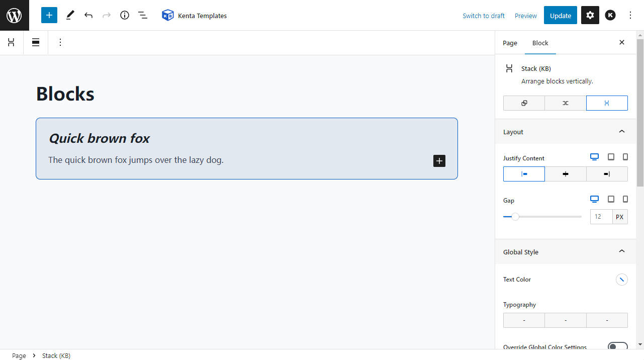The height and width of the screenshot is (360, 644).
Task: Click the Undo arrow
Action: (88, 15)
